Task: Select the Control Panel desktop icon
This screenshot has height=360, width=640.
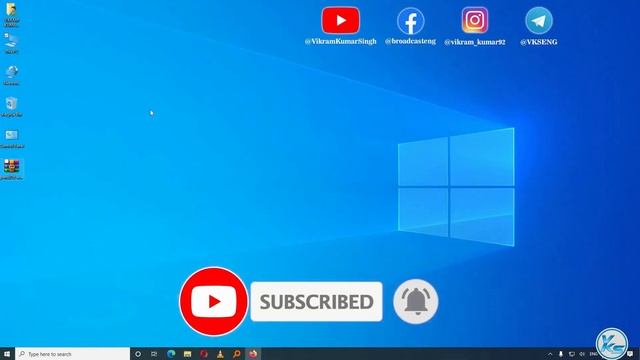Action: pyautogui.click(x=11, y=138)
